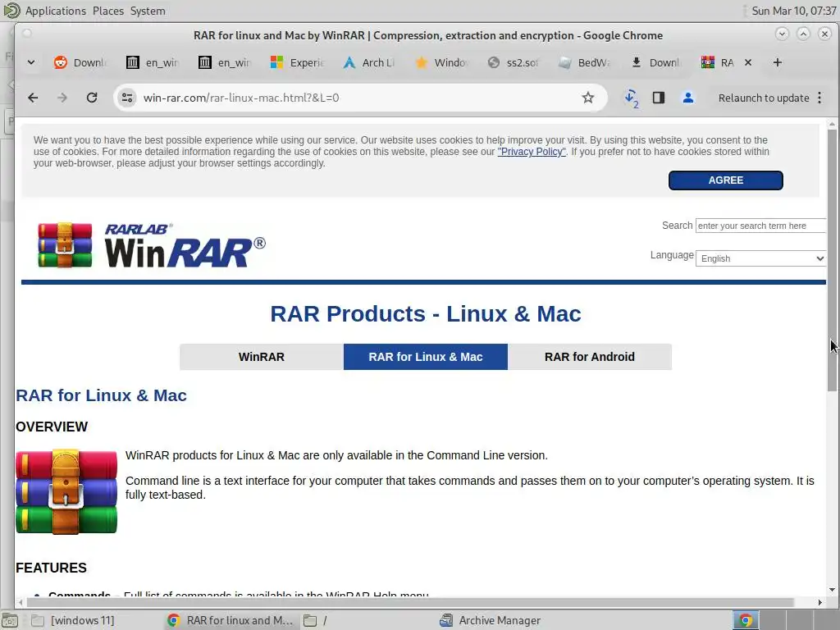This screenshot has width=840, height=630.
Task: Click the OVERVIEW heading
Action: tap(52, 427)
